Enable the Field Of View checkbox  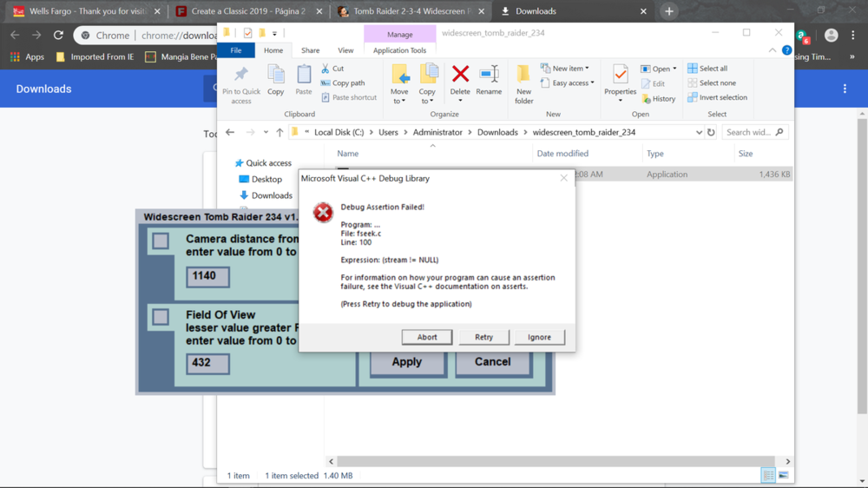click(161, 317)
